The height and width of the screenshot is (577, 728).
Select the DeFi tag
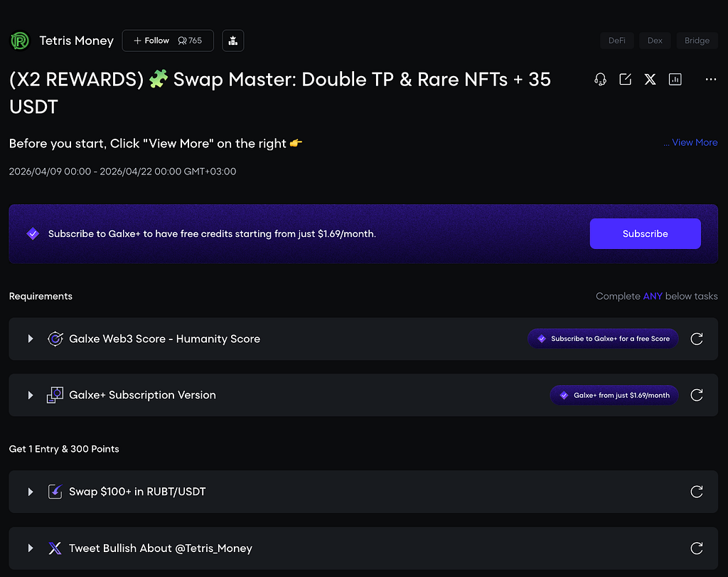click(x=616, y=41)
